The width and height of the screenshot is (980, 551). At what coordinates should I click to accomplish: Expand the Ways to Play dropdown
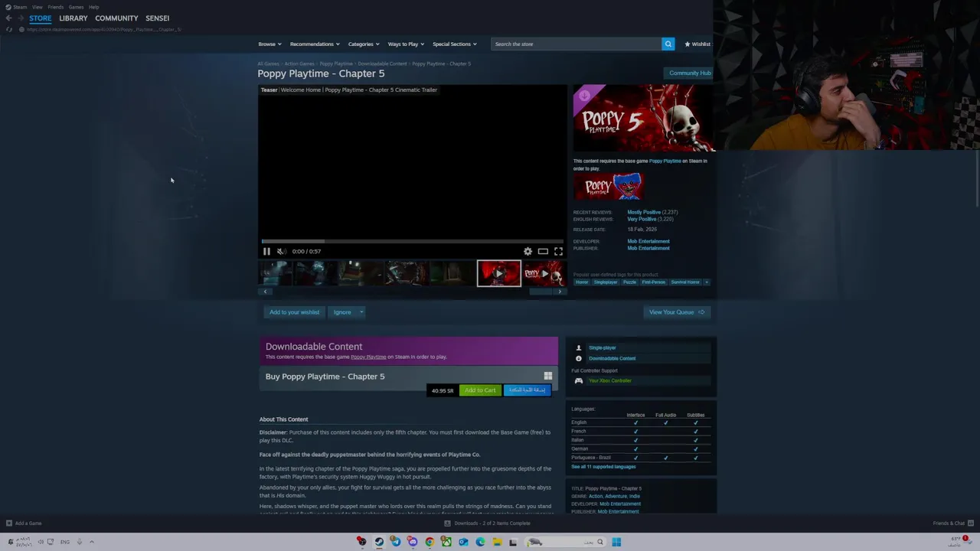tap(406, 44)
